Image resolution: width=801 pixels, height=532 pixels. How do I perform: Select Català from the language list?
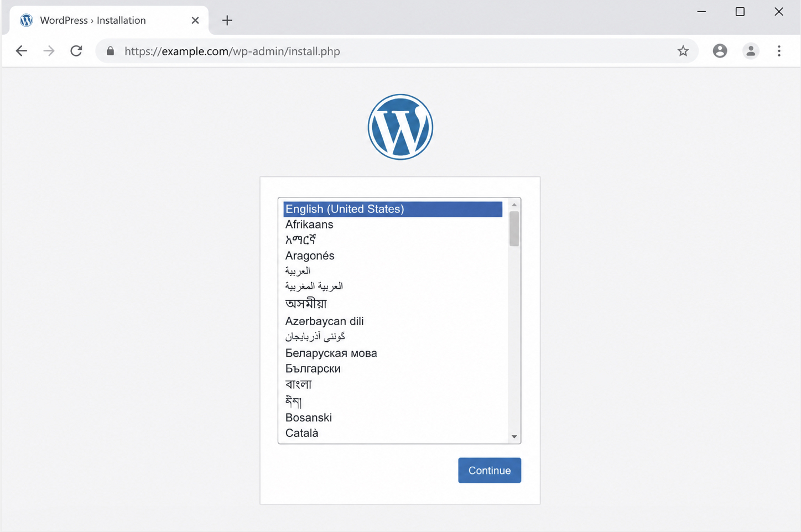pyautogui.click(x=393, y=433)
